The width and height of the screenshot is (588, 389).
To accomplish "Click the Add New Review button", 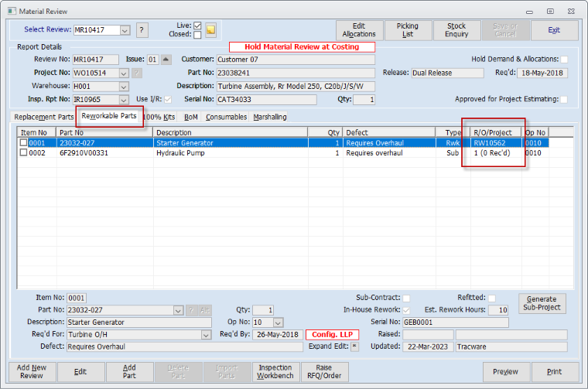I will click(32, 372).
